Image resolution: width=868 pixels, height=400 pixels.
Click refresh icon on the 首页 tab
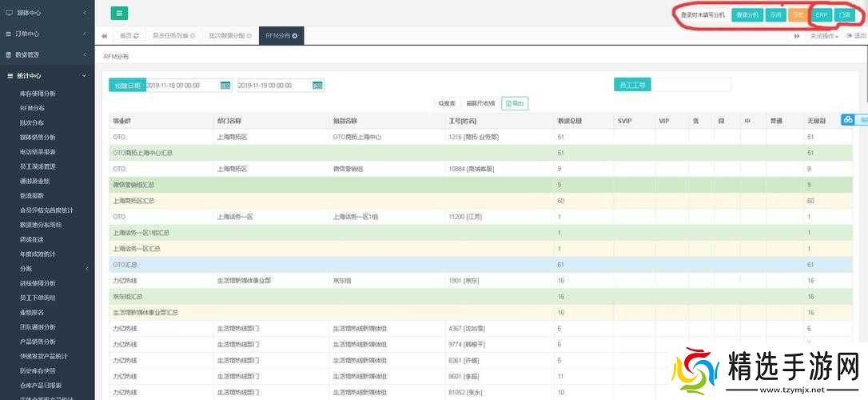(136, 37)
